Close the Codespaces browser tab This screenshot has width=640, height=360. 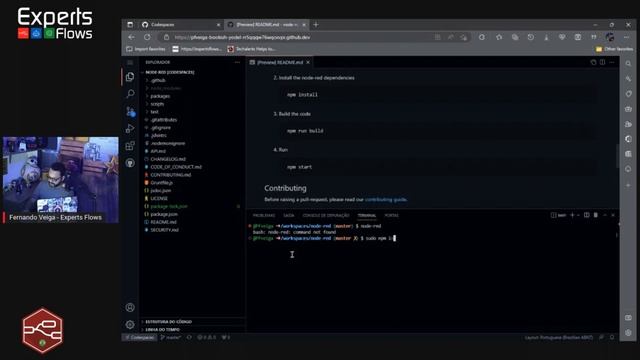(218, 24)
